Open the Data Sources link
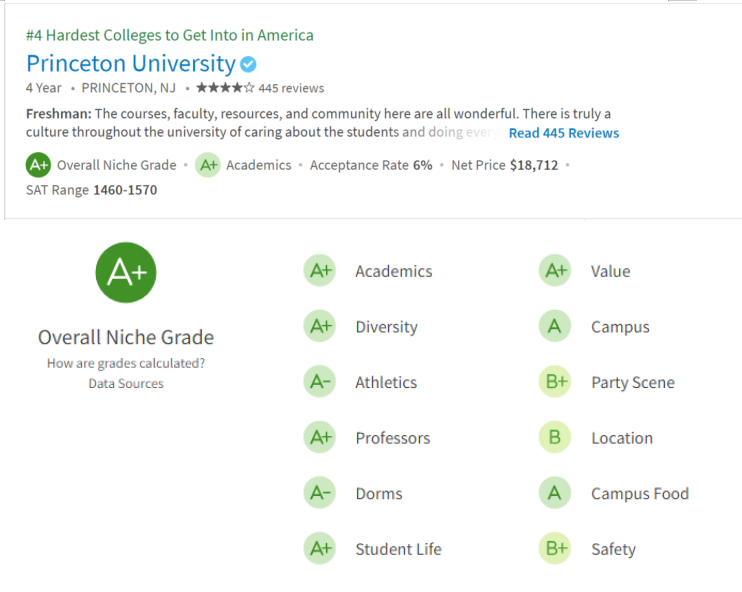This screenshot has height=592, width=742. 126,383
